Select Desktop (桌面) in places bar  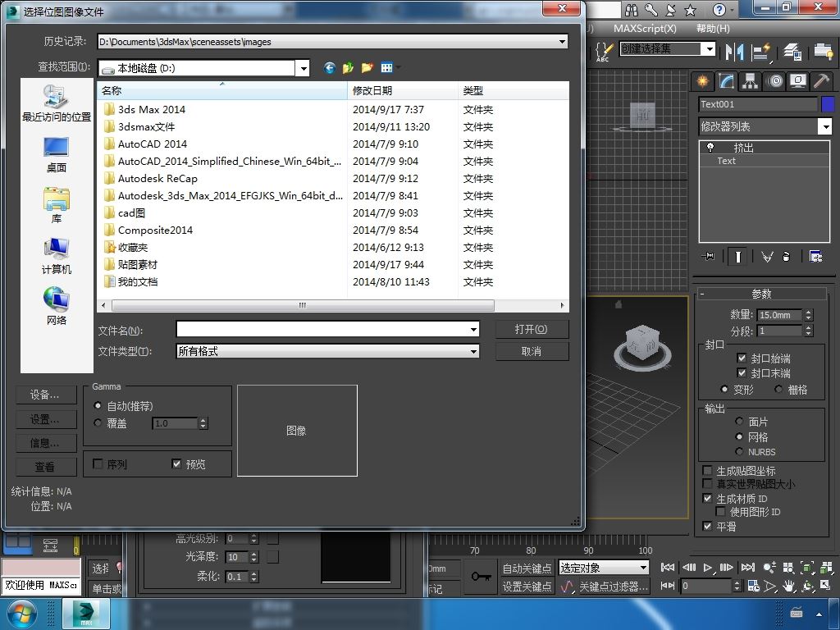[57, 155]
